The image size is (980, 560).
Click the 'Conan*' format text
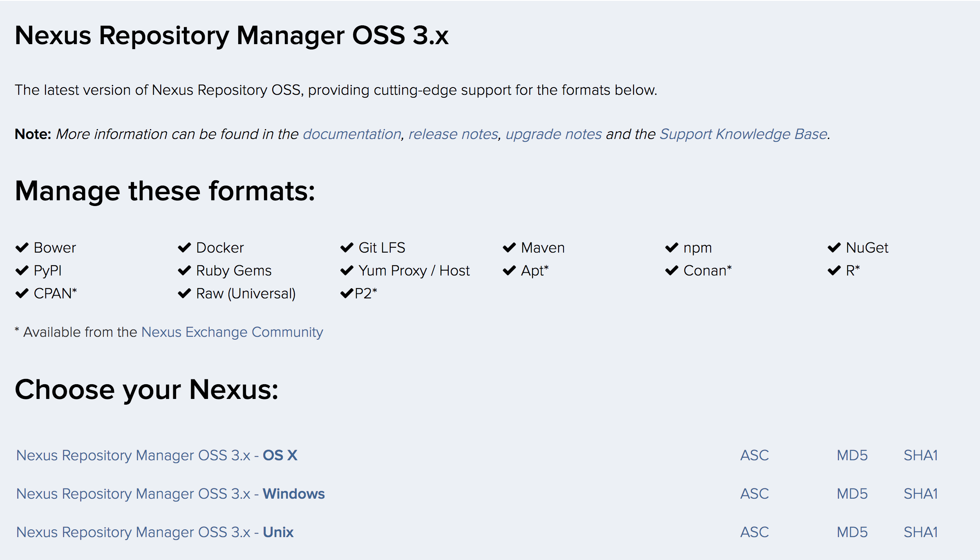point(707,271)
